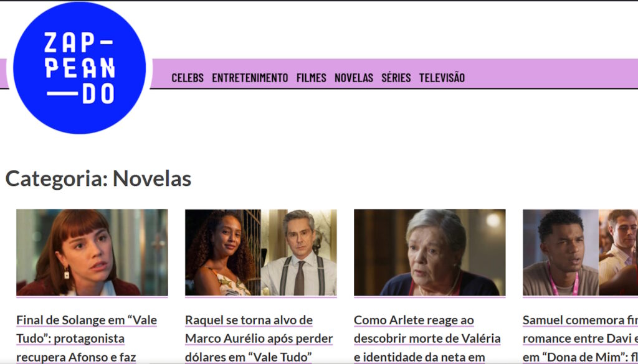Open the Novelas category in the navigation
This screenshot has width=638, height=364.
coord(354,77)
